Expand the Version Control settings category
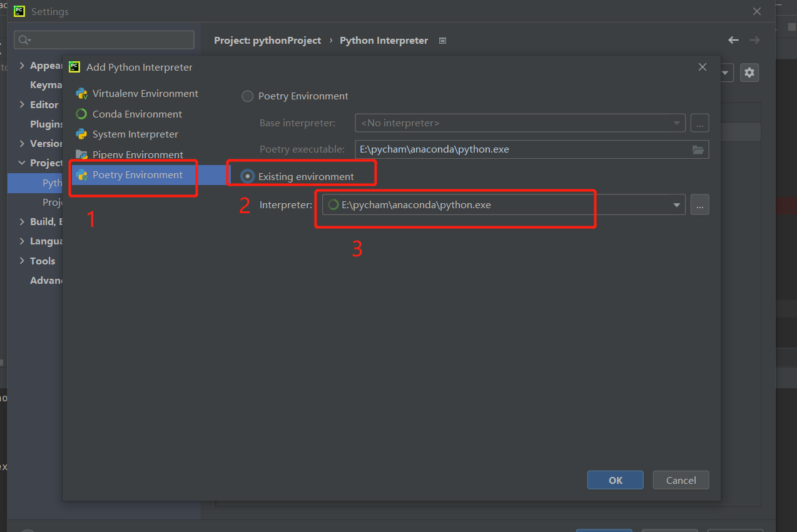This screenshot has width=797, height=532. click(x=23, y=143)
